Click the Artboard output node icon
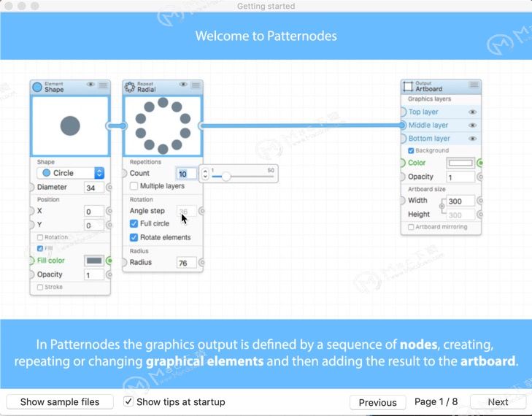532x416 pixels. (408, 87)
